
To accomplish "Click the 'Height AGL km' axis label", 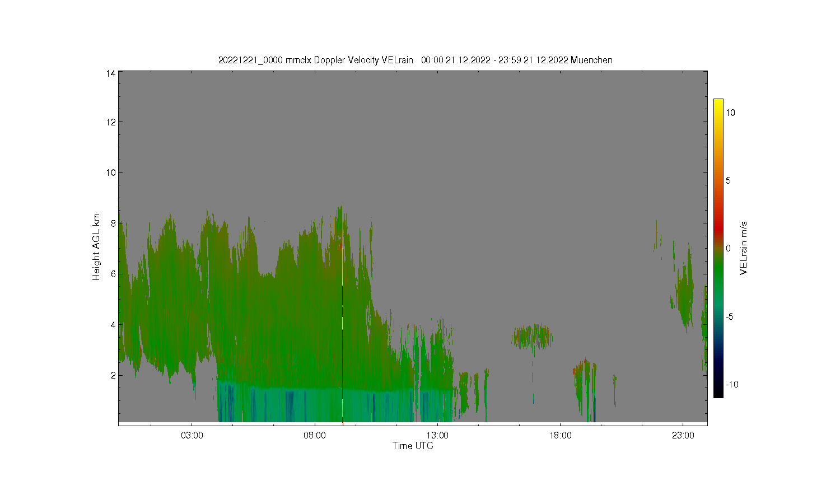I will [x=96, y=247].
